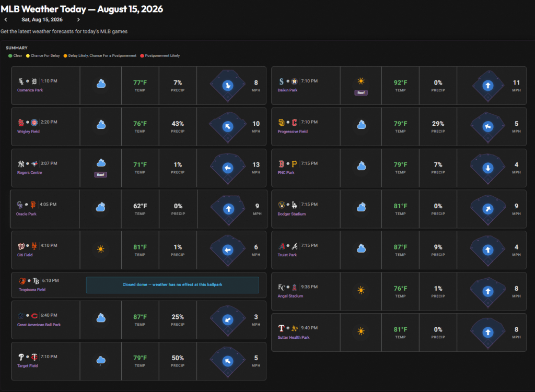Open the Angel Stadium venue link
This screenshot has height=392, width=535.
click(290, 296)
